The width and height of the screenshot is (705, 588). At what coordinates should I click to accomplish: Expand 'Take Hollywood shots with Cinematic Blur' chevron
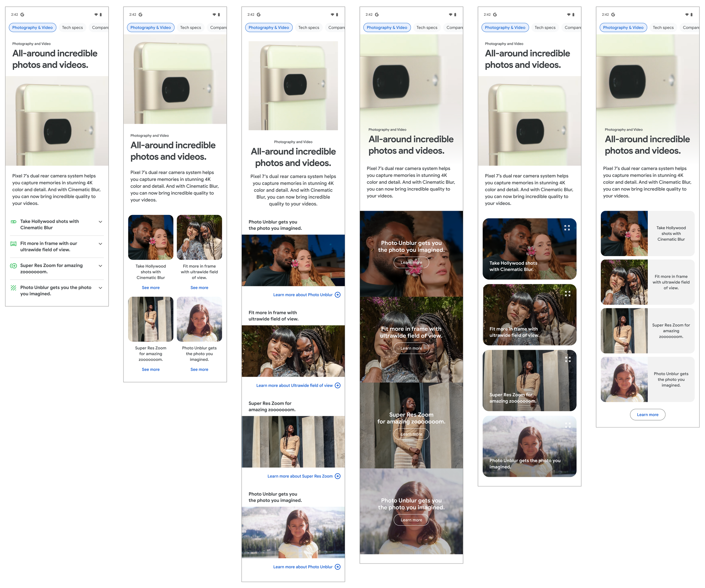tap(100, 222)
